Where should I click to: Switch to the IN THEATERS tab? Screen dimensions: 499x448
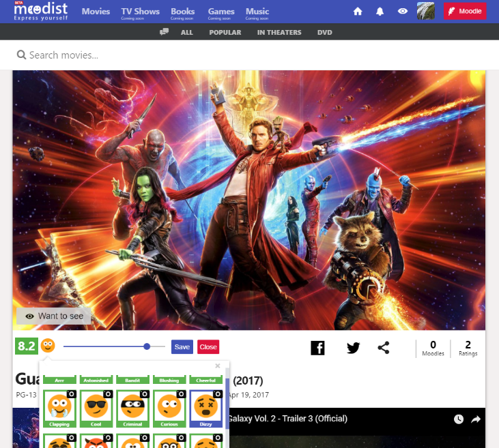(x=279, y=33)
